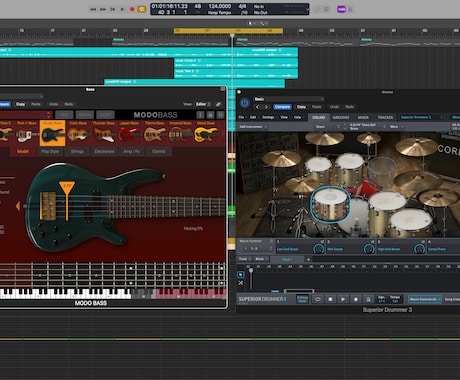Viewport: 460px width, 380px height.
Task: Click Logic transport record button
Action: (132, 9)
